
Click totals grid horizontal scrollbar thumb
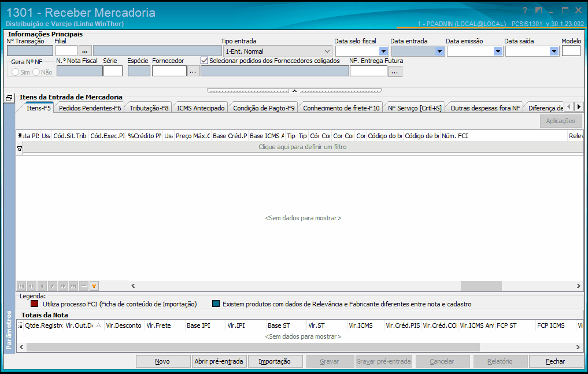(253, 347)
